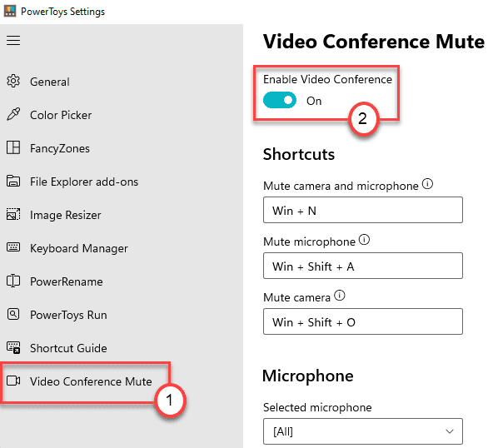The height and width of the screenshot is (448, 498).
Task: Click the Enable Video Conference label
Action: [327, 79]
